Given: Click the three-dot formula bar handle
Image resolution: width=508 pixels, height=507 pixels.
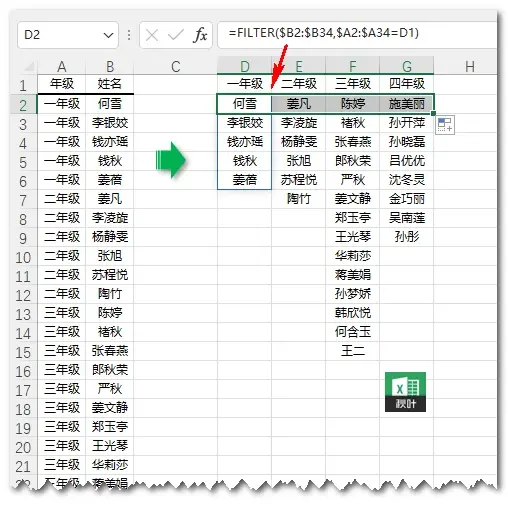Looking at the screenshot, I should click(129, 35).
